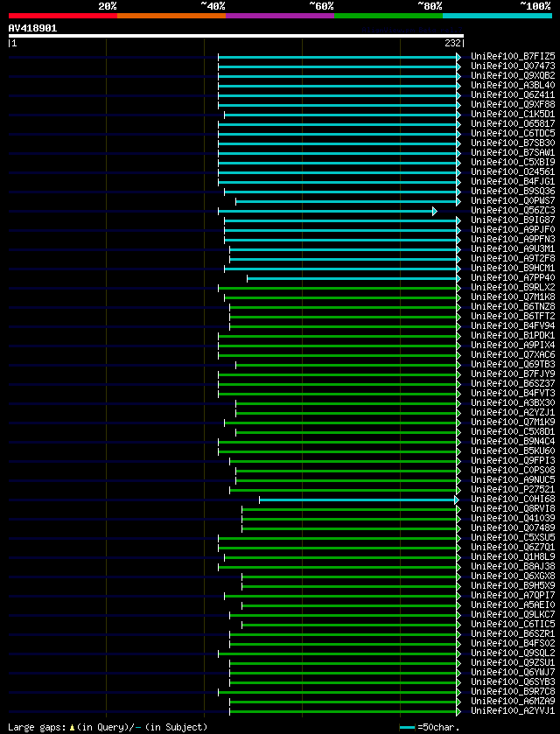This screenshot has height=734, width=560.
Task: Click the UniRef100_Q7M1K8 label
Action: pyautogui.click(x=513, y=297)
